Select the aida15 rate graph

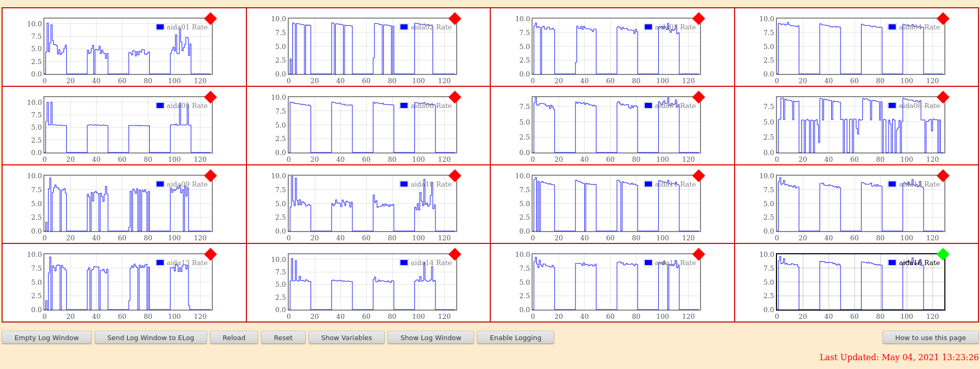pos(616,282)
